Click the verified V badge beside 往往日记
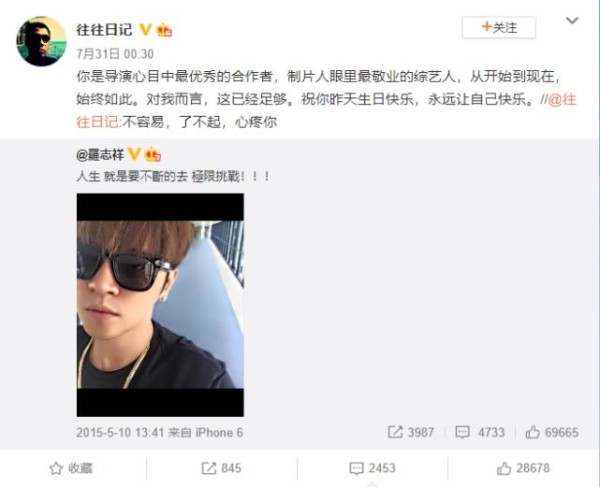The width and height of the screenshot is (600, 487). click(145, 29)
